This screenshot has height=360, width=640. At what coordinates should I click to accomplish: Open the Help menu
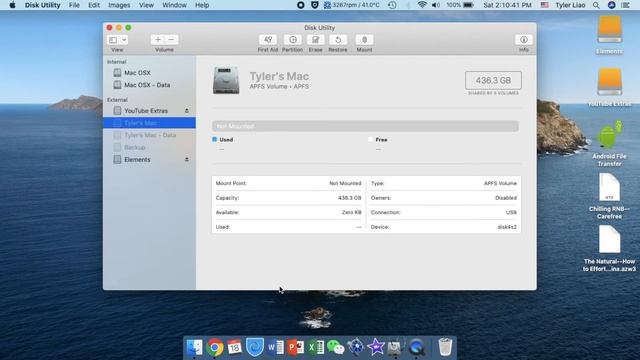point(202,5)
